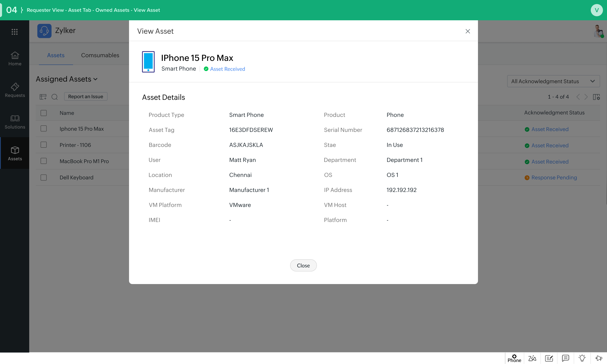Click Asset Received link in Iphone row

[550, 129]
